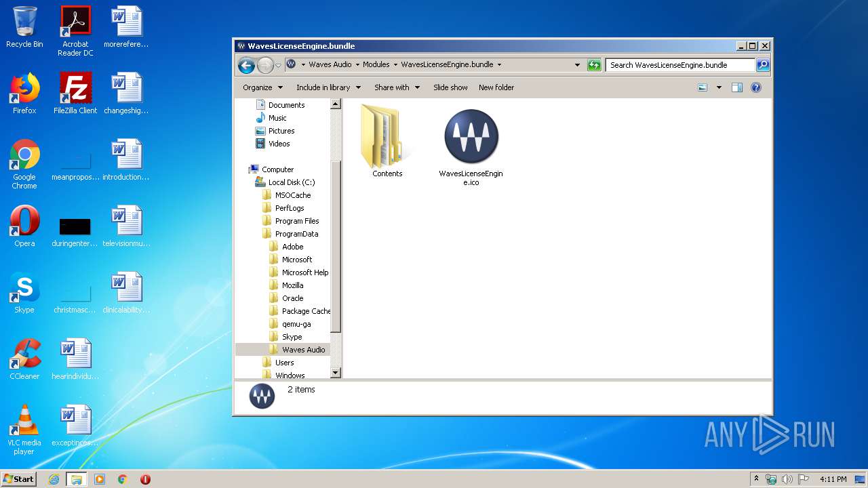Open the change view options arrow
Image resolution: width=868 pixels, height=488 pixels.
click(719, 87)
